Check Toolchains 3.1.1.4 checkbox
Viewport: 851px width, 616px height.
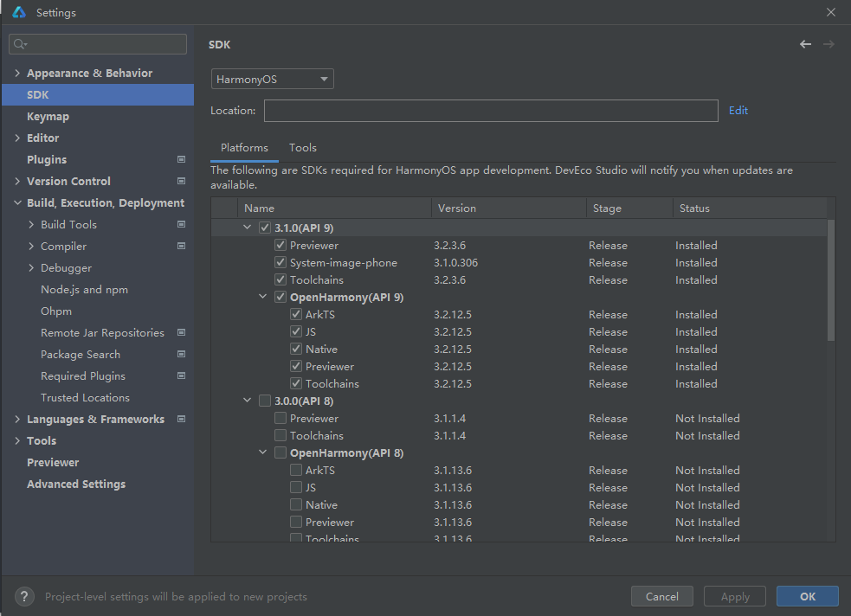pos(280,435)
